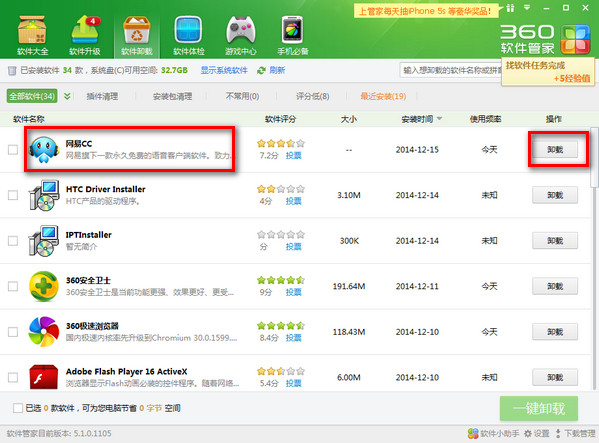Open 软件升级 updates icon with badge
The image size is (599, 443).
pos(85,30)
